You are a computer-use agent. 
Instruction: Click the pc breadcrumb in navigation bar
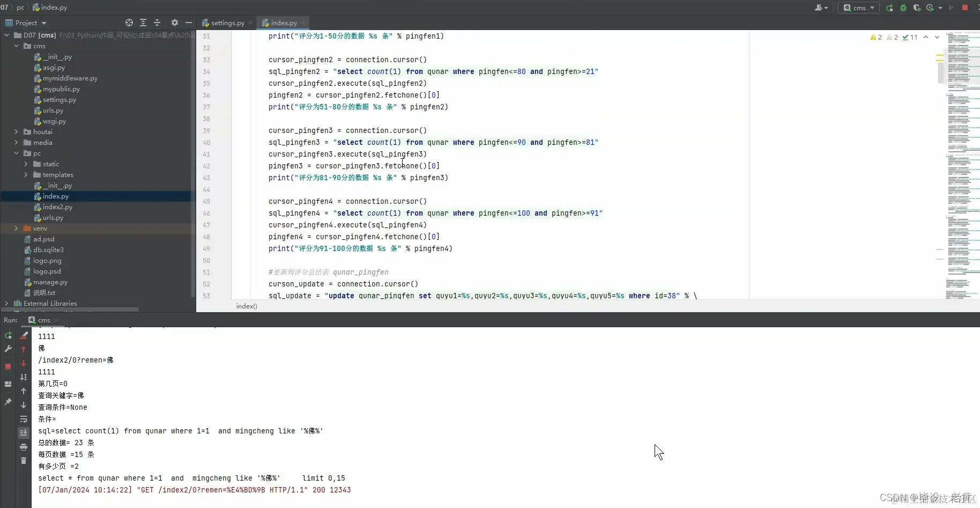(20, 8)
